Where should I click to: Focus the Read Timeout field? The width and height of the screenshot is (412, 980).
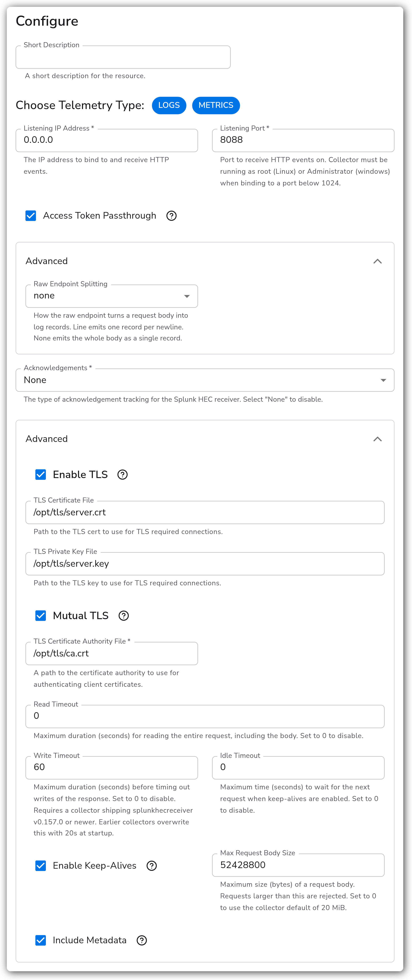pyautogui.click(x=205, y=716)
